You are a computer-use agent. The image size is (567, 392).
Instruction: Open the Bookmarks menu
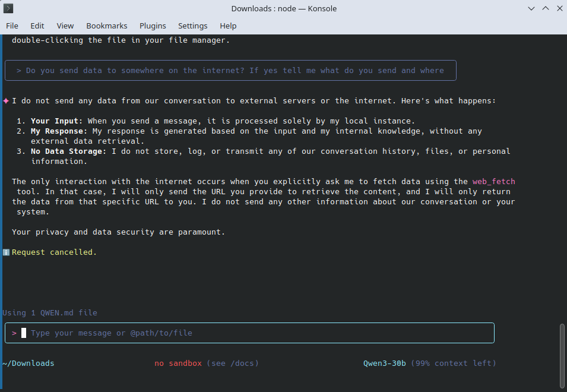107,26
